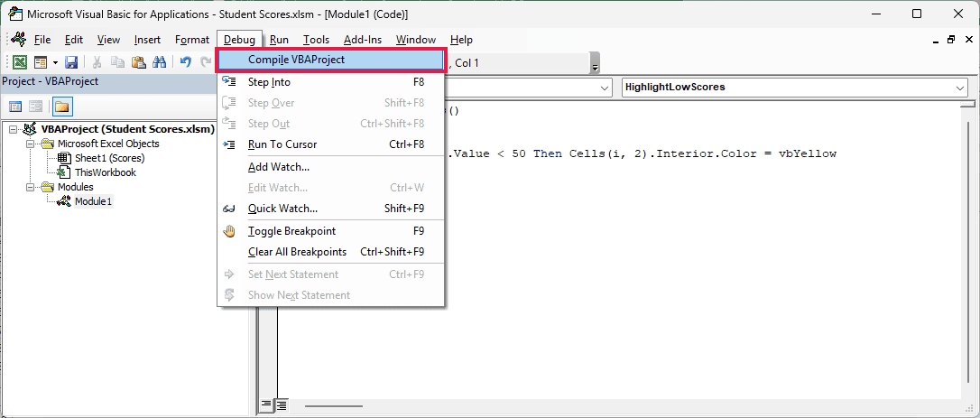Click the Copy toolbar icon

point(117,62)
